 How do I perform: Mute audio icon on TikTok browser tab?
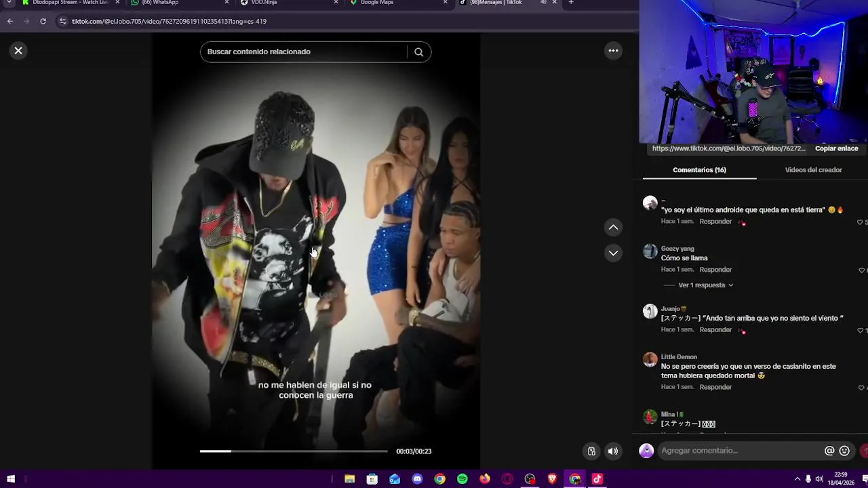tap(543, 3)
